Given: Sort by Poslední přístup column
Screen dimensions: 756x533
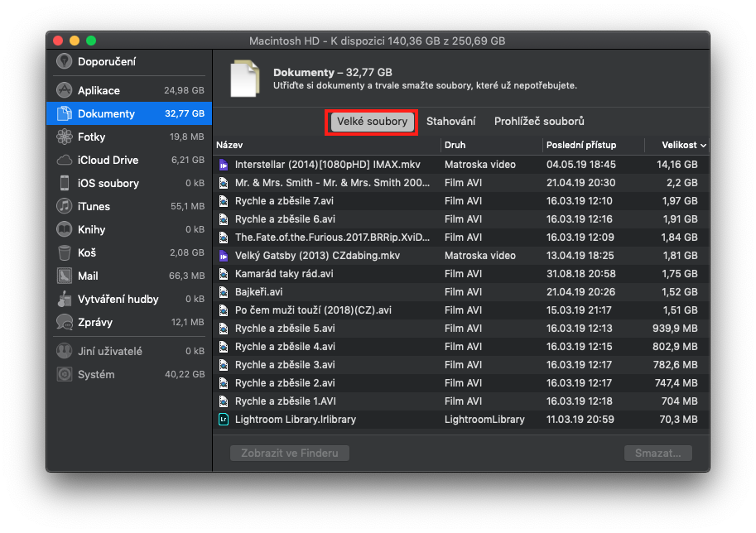Looking at the screenshot, I should 581,145.
